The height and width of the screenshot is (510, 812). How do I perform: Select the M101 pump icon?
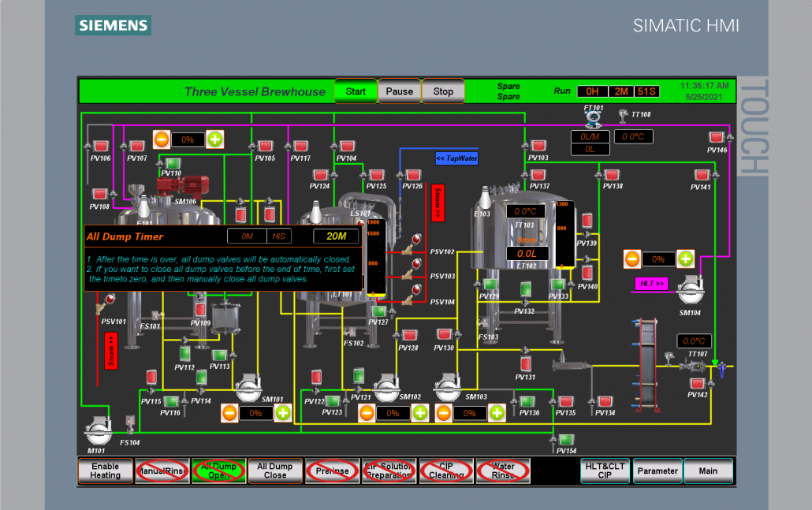99,431
